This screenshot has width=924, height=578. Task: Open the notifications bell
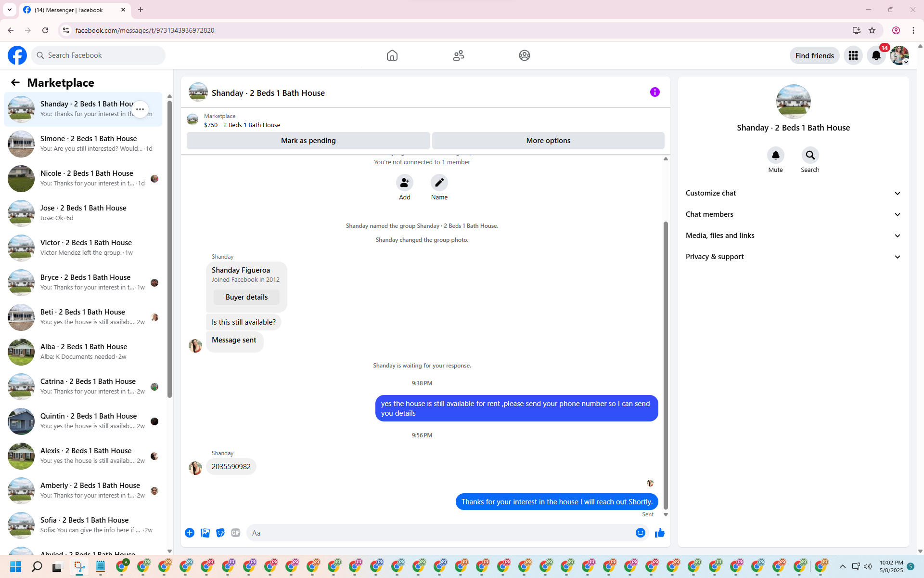click(x=876, y=56)
